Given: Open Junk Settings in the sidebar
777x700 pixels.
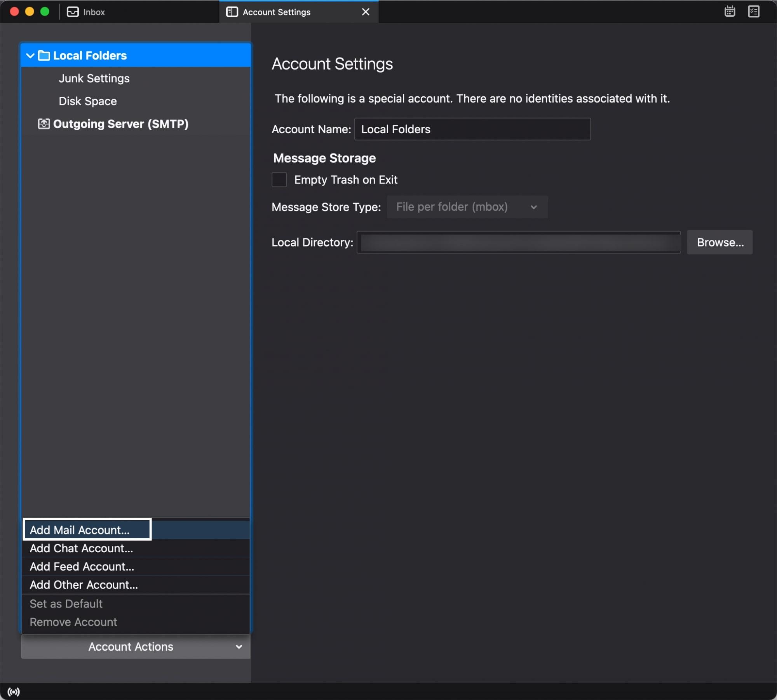Looking at the screenshot, I should click(x=94, y=78).
